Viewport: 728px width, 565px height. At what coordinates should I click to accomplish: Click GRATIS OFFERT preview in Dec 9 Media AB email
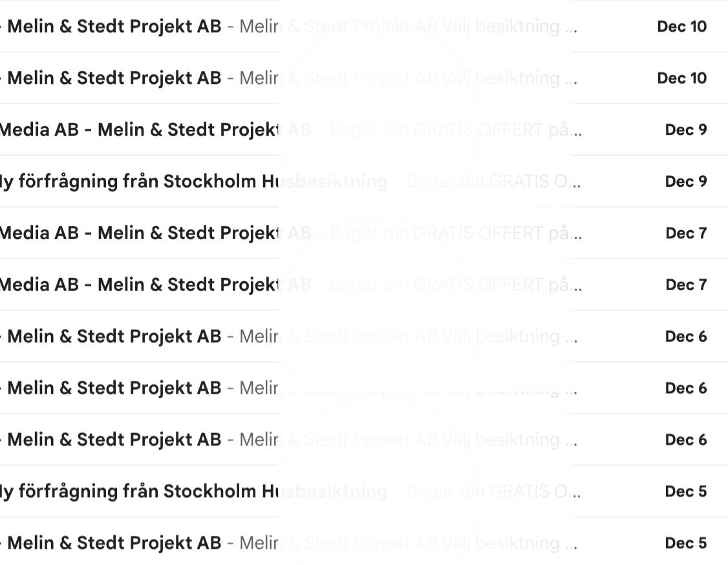click(x=478, y=130)
